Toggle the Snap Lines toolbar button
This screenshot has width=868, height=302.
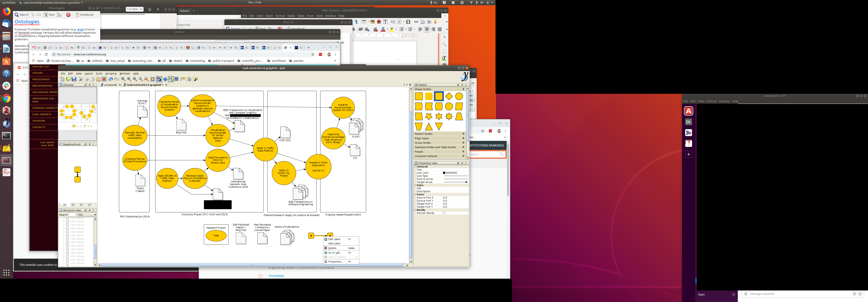pos(171,79)
